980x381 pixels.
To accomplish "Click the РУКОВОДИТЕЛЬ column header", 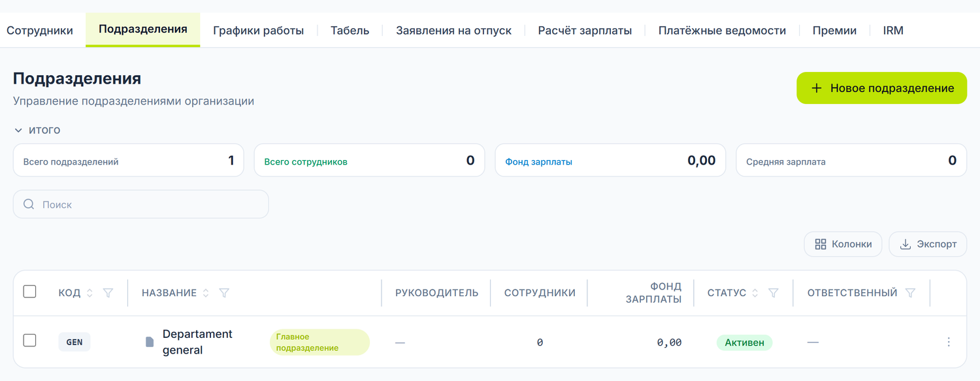I will 436,293.
